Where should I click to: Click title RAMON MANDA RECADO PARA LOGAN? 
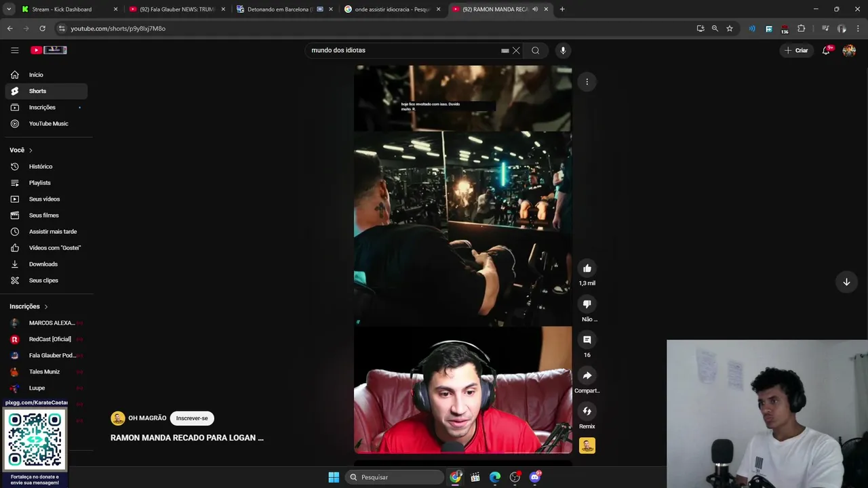187,438
